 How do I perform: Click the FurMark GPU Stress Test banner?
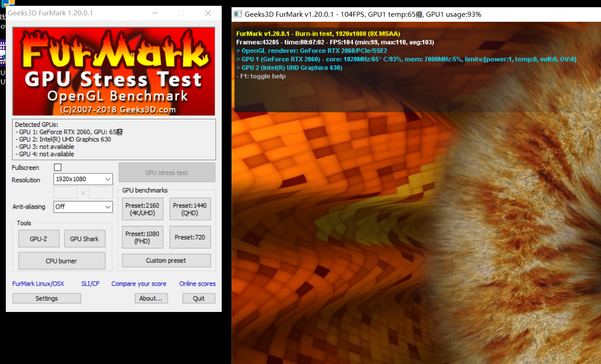pos(114,72)
